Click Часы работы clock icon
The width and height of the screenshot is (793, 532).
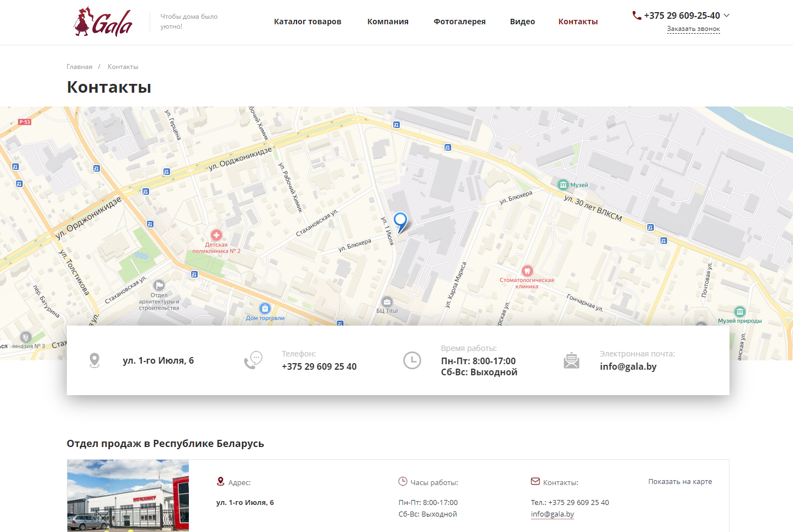tap(403, 482)
